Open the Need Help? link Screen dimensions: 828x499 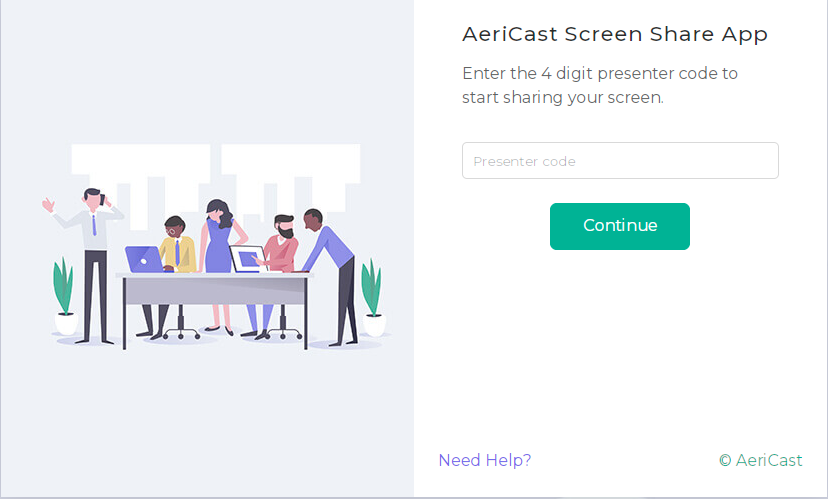tap(484, 460)
